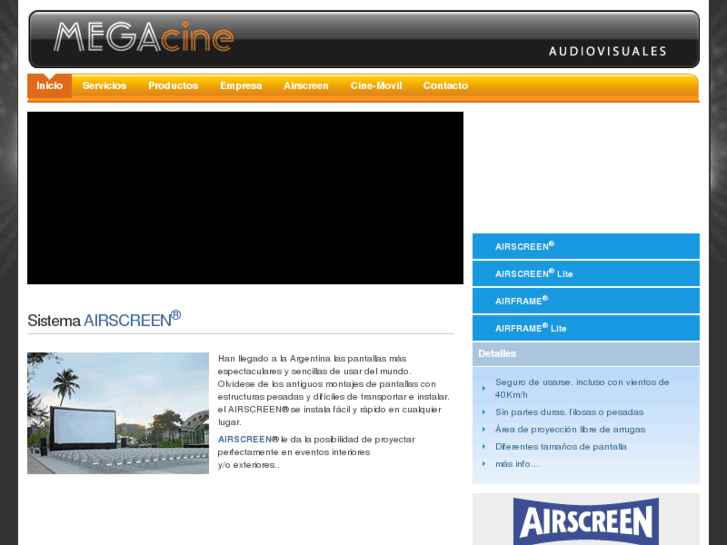727x545 pixels.
Task: Click arrow bullet beside 'más info...'
Action: click(484, 464)
